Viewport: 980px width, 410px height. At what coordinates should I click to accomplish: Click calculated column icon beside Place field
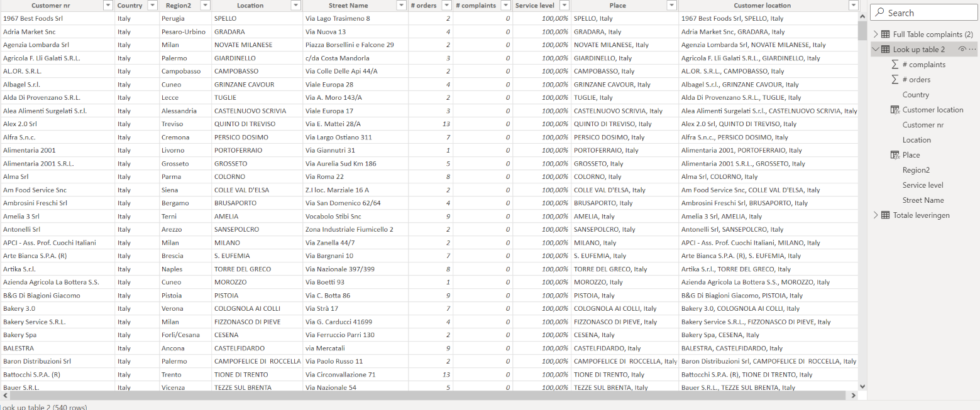click(x=895, y=155)
